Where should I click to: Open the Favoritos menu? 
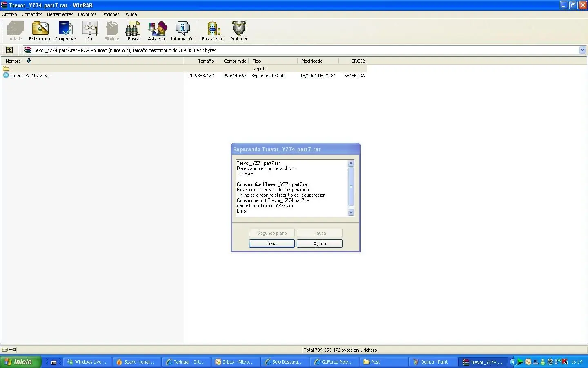click(x=87, y=14)
